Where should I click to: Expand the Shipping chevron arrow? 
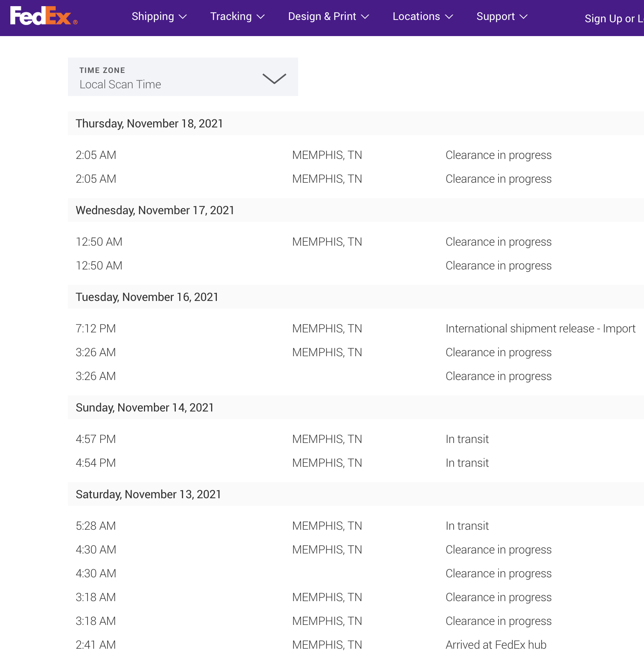pyautogui.click(x=183, y=17)
